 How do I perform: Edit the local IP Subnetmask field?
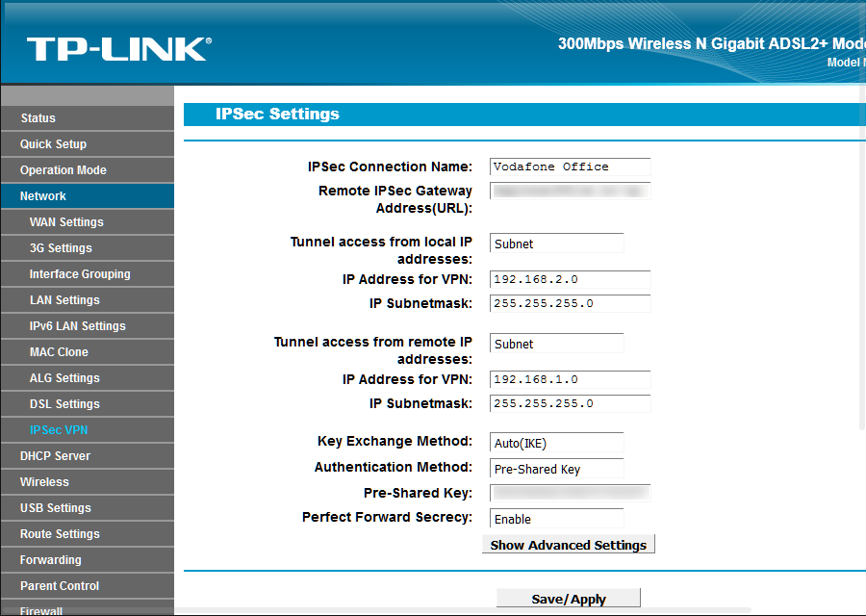pyautogui.click(x=570, y=303)
